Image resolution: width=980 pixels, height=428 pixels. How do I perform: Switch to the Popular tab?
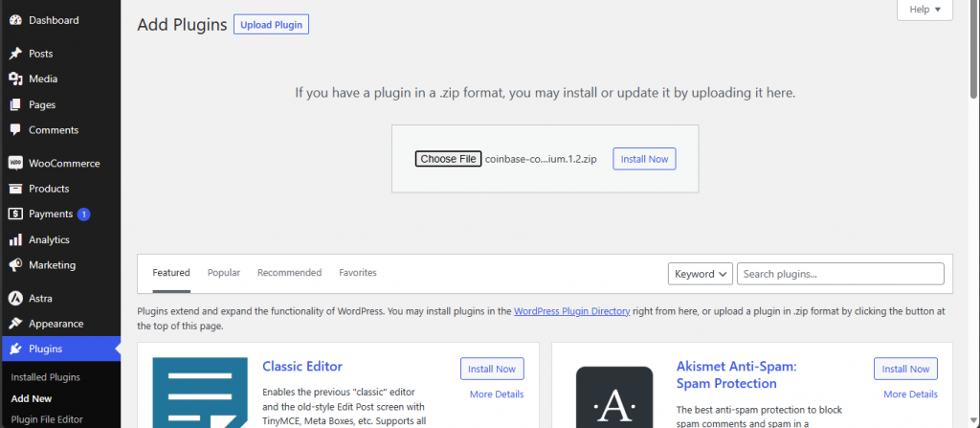pyautogui.click(x=224, y=273)
